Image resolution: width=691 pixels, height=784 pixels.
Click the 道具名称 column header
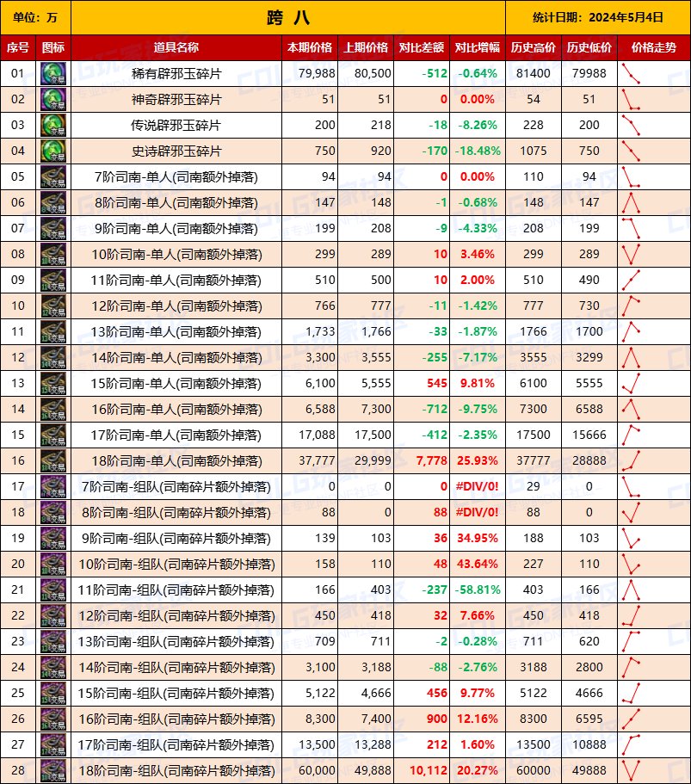click(x=176, y=47)
